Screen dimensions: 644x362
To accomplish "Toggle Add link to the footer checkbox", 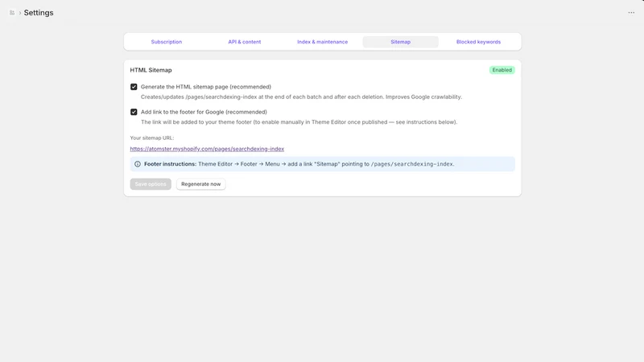I will [134, 112].
